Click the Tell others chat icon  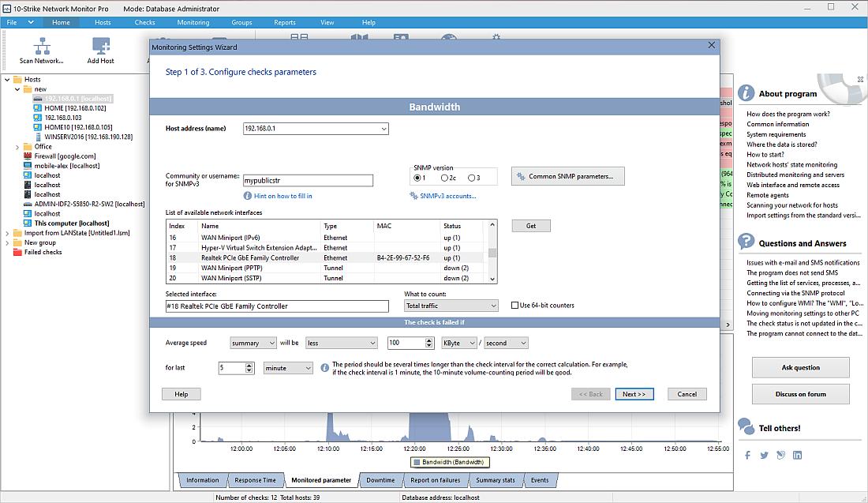pos(746,426)
